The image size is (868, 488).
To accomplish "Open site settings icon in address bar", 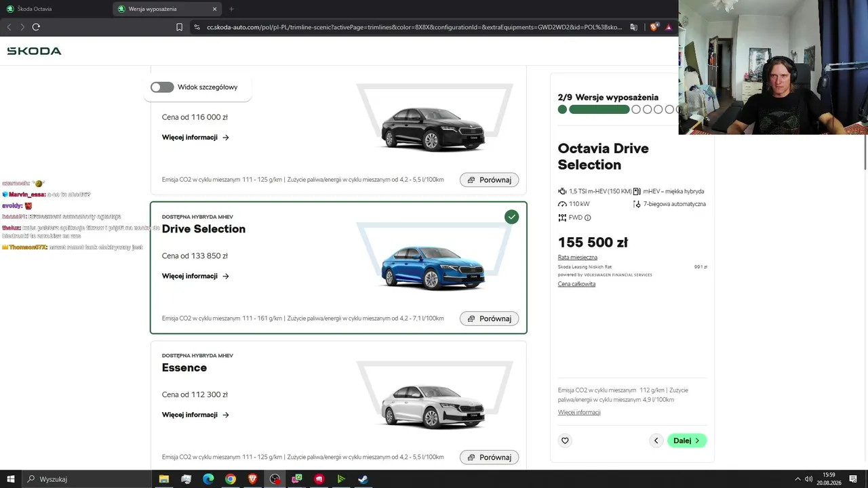I will tap(197, 27).
